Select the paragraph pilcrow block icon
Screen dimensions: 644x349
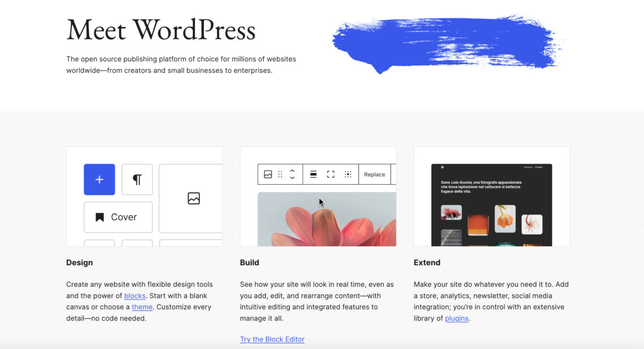pos(137,179)
